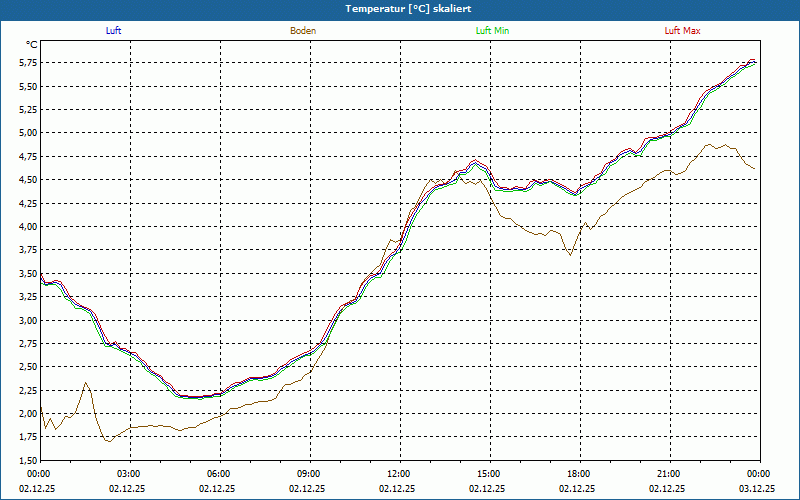Click the 09:00 time axis label
This screenshot has height=500, width=800.
tap(310, 474)
